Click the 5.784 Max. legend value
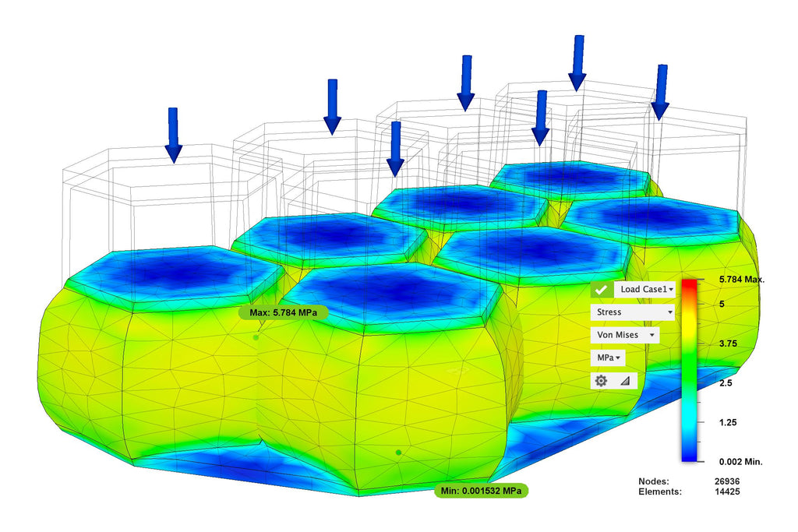 pyautogui.click(x=740, y=279)
